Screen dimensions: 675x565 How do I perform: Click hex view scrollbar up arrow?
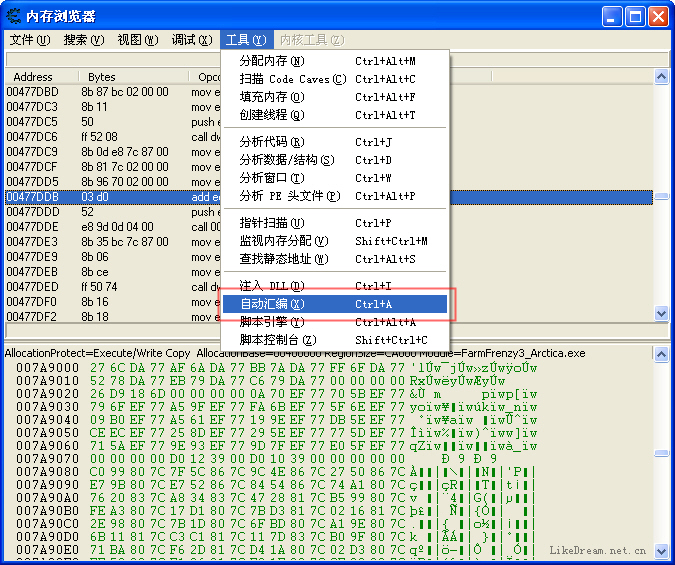click(x=662, y=354)
